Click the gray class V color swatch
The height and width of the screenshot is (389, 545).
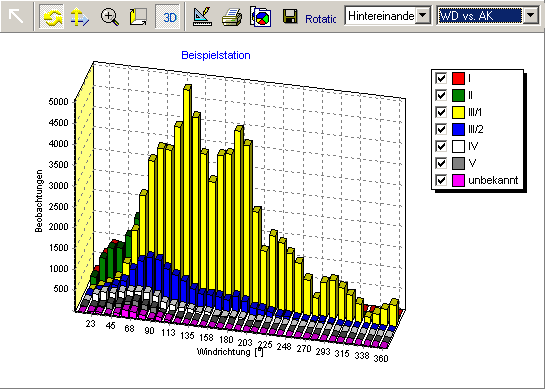pos(458,163)
